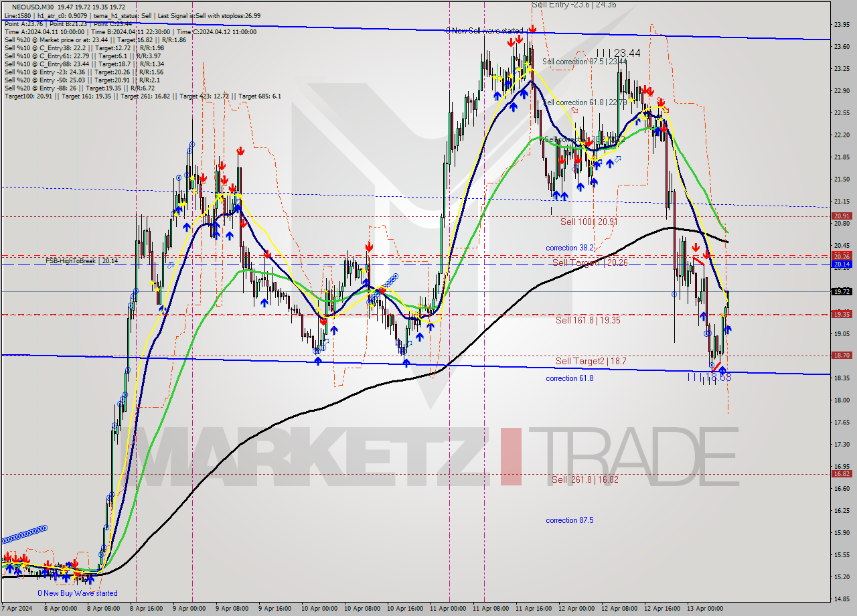Viewport: 857px width, 616px height.
Task: Click the 'Sell %20 @ Entry -88: 26' line
Action: click(x=80, y=88)
